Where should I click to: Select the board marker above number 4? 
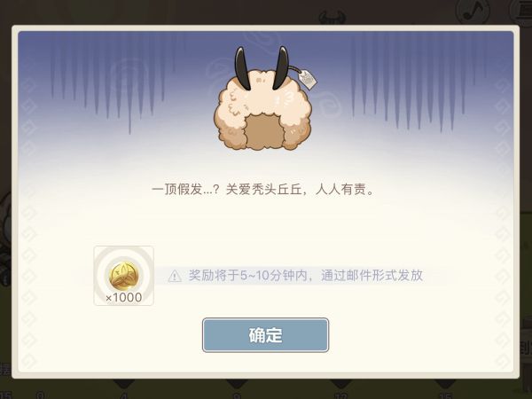coord(124,384)
